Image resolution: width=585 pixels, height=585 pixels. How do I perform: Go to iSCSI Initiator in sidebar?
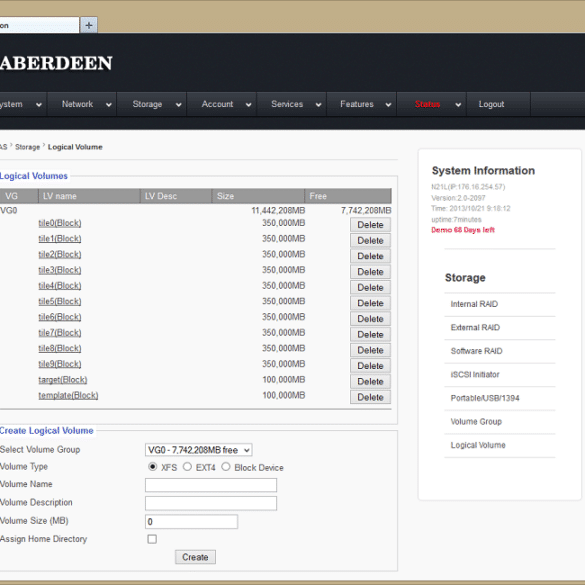(x=475, y=375)
